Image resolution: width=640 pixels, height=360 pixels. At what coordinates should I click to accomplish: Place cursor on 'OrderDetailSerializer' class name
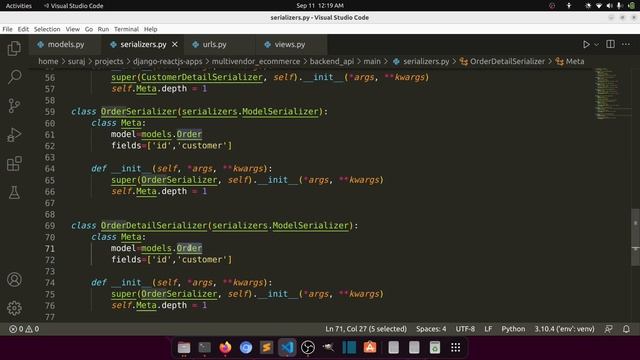(x=154, y=226)
